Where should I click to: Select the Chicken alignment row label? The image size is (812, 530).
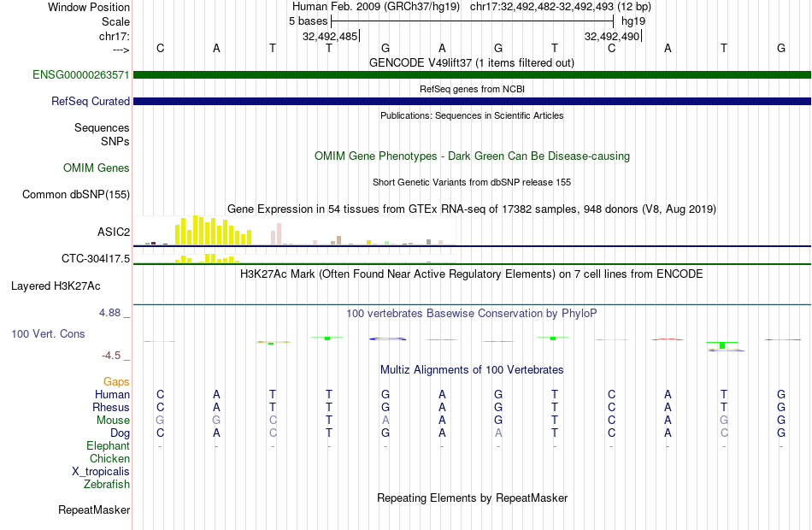[109, 458]
